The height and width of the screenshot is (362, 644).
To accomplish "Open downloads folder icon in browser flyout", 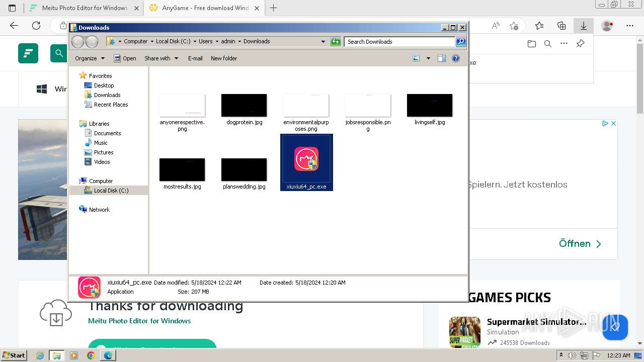I will 532,44.
